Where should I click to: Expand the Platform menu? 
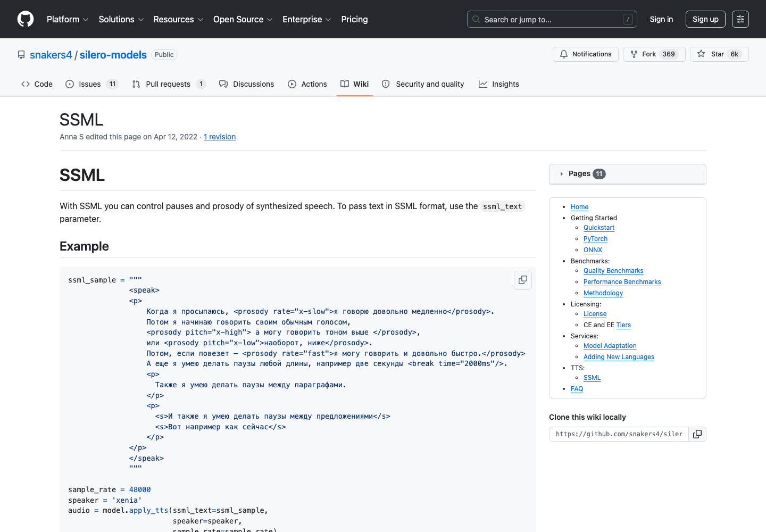(x=68, y=19)
